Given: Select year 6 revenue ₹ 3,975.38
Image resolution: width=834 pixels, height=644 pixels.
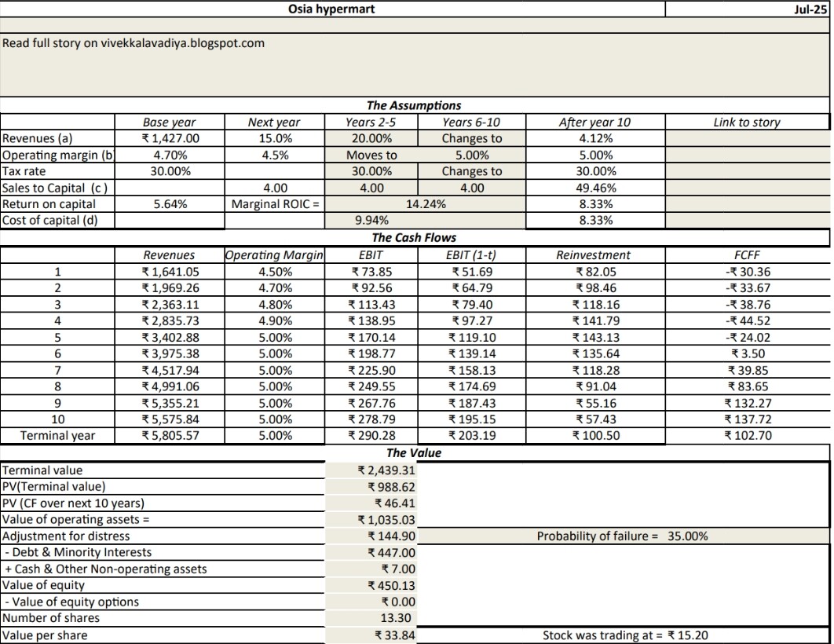Looking at the screenshot, I should pos(170,353).
